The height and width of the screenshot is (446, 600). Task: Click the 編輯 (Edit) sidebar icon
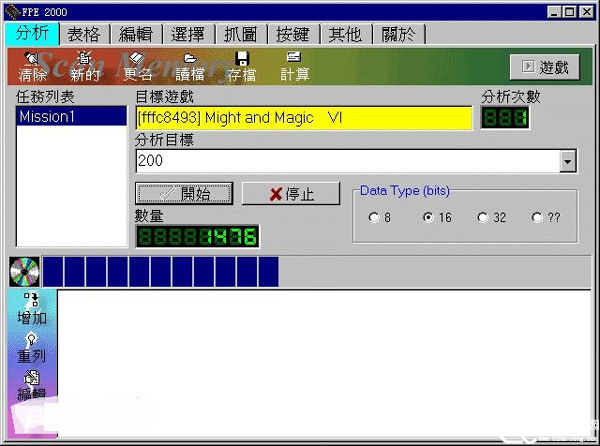pyautogui.click(x=31, y=386)
